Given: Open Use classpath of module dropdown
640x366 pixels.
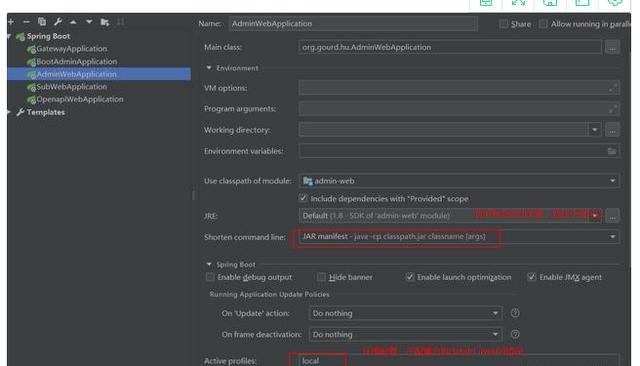Looking at the screenshot, I should tap(612, 181).
